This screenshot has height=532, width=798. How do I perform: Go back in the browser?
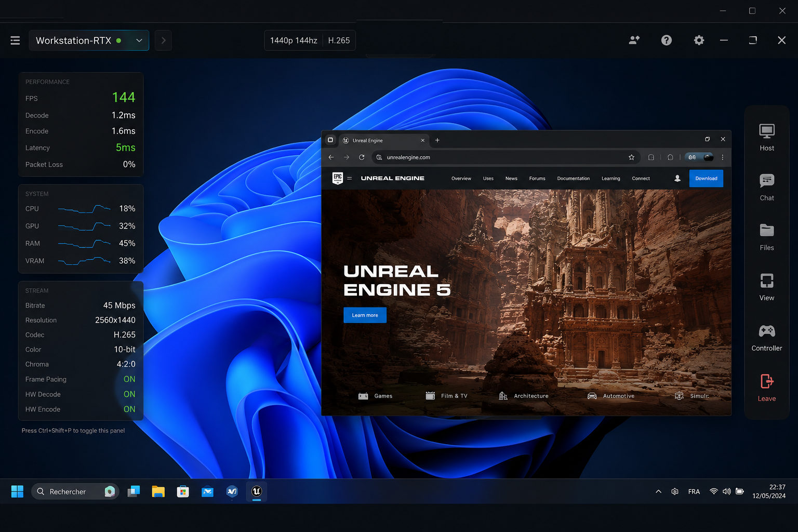331,157
